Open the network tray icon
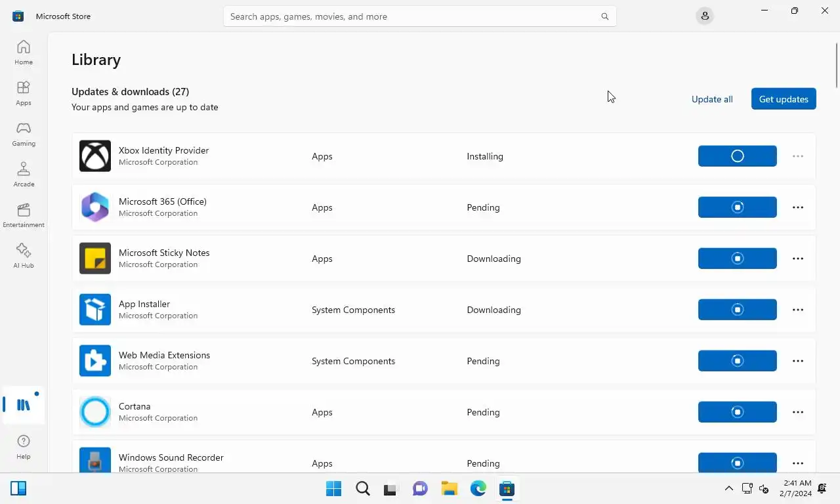Image resolution: width=840 pixels, height=504 pixels. pos(747,488)
